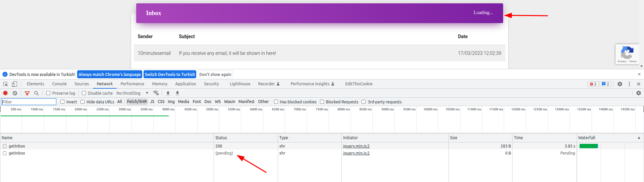This screenshot has width=644, height=182.
Task: Enable the Preserve log checkbox
Action: pyautogui.click(x=48, y=93)
